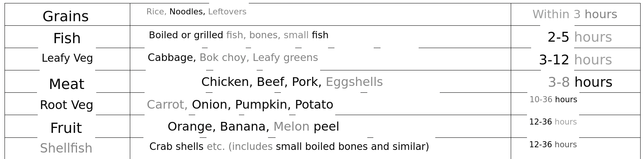Click the Grains category cell
644x159 pixels.
66,16
